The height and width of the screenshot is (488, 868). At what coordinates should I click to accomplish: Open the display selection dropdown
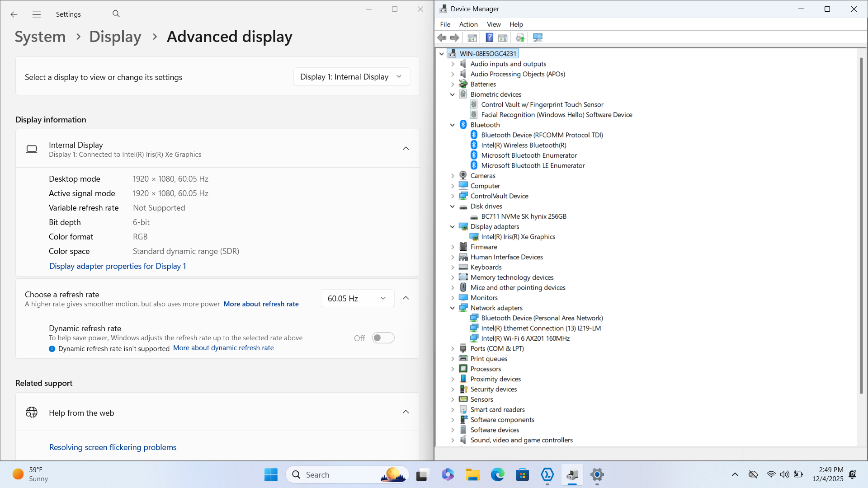tap(352, 77)
